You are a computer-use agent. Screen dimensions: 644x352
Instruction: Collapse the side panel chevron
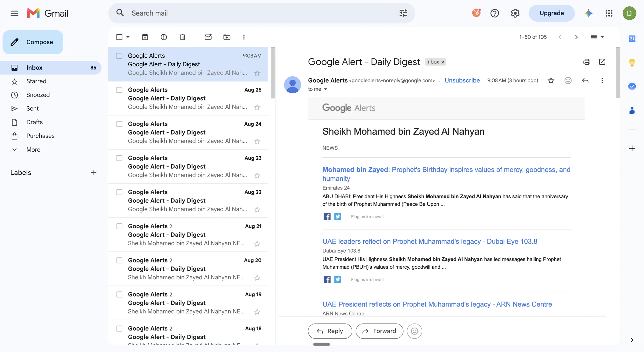[x=632, y=340]
